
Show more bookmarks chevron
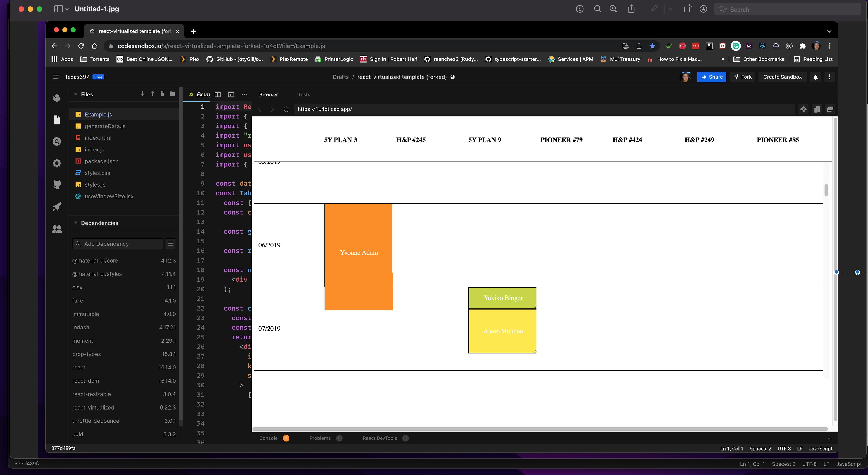(x=723, y=59)
